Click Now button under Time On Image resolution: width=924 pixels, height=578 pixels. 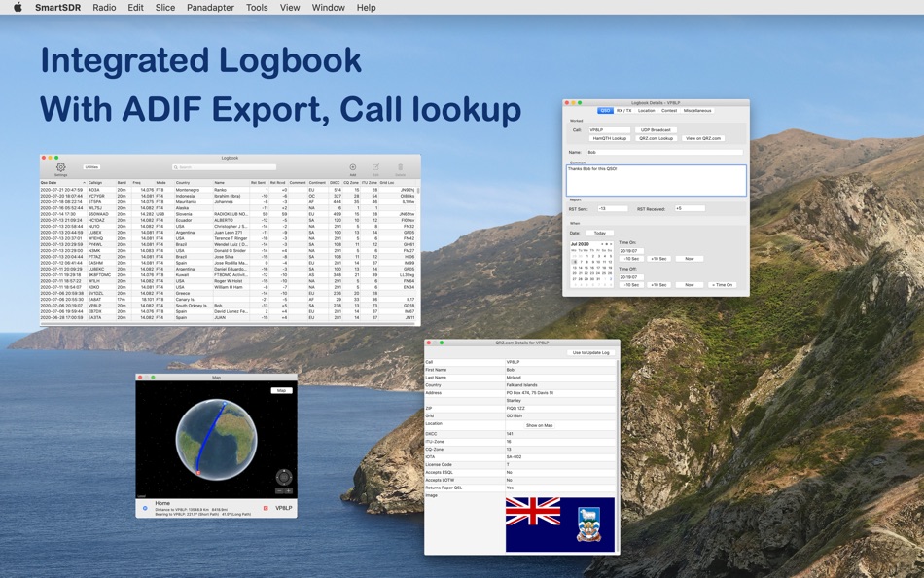click(x=690, y=258)
